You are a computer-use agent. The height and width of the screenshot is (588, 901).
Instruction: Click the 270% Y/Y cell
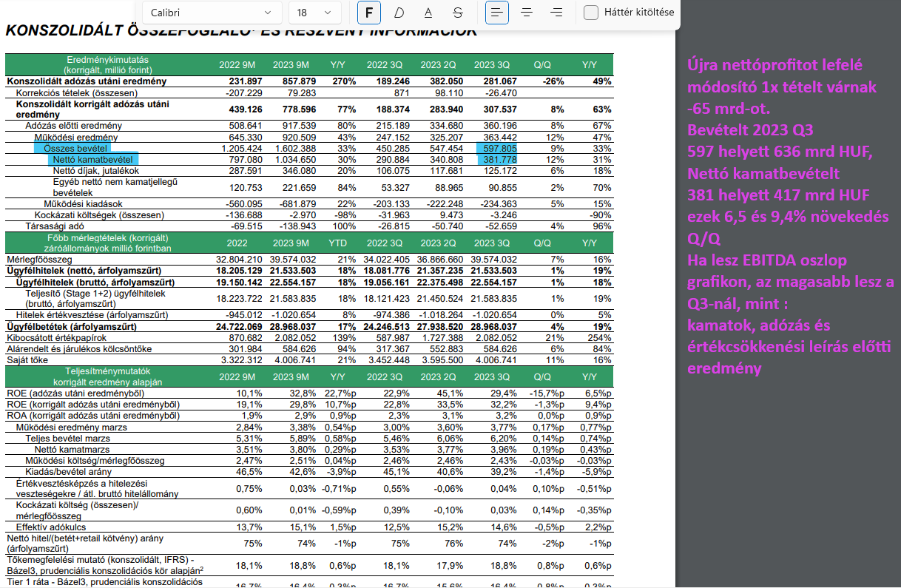click(345, 81)
